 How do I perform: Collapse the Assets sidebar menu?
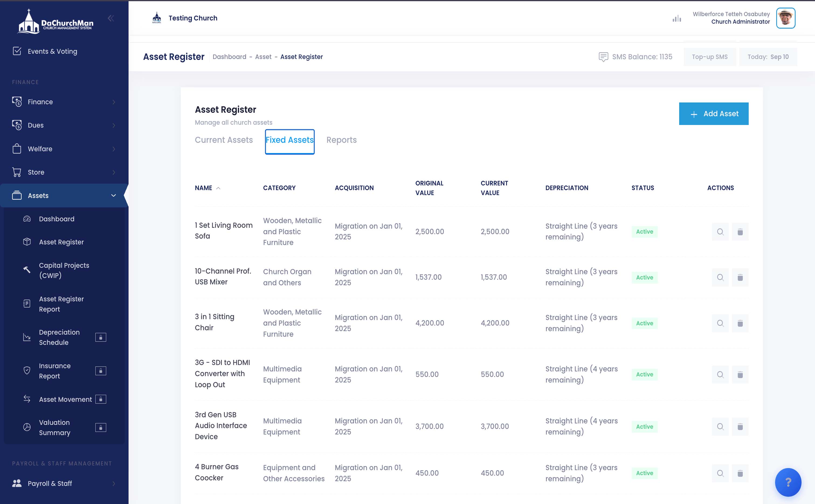(64, 196)
